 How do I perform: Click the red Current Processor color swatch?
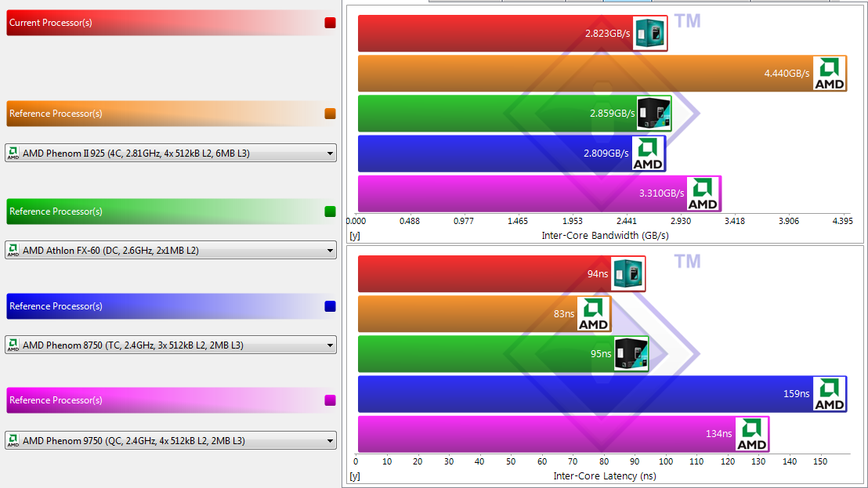330,23
